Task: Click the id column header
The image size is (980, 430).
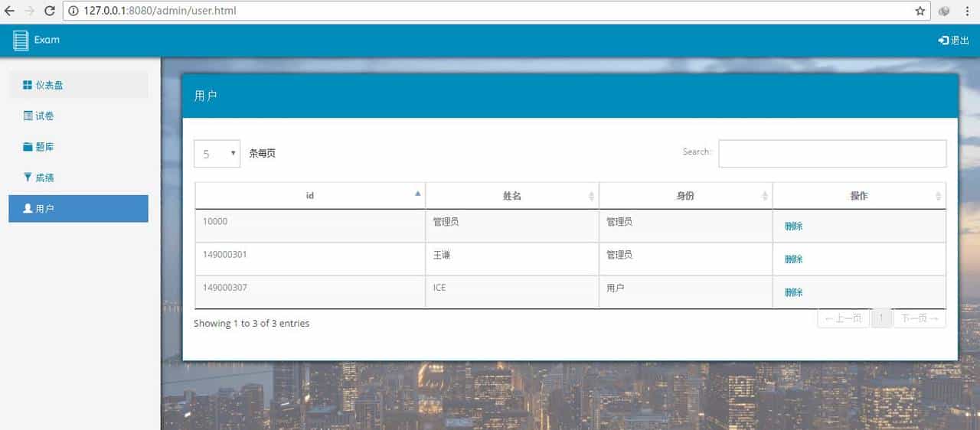Action: [x=310, y=196]
